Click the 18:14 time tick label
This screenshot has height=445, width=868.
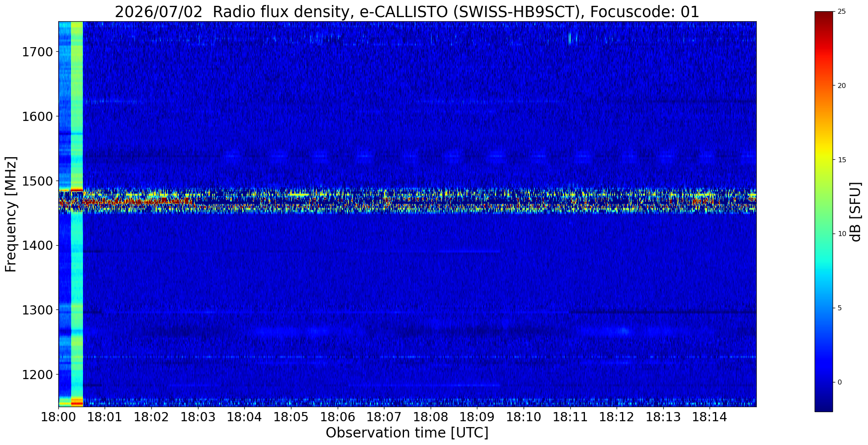[710, 417]
